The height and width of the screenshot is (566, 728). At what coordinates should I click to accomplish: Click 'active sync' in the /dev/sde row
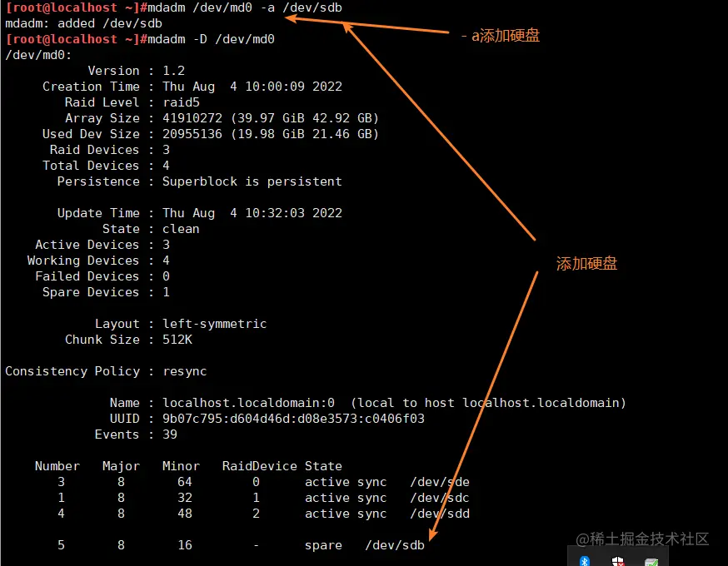click(x=346, y=482)
